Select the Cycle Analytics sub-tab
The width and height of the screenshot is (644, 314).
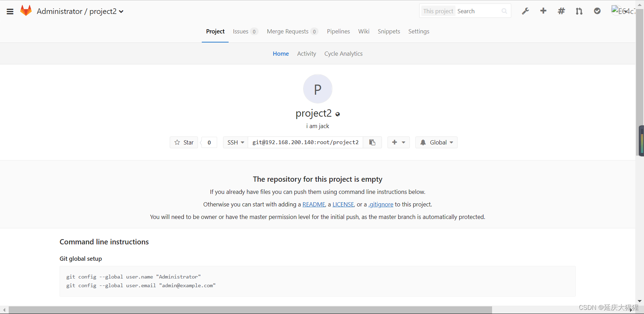pos(344,54)
